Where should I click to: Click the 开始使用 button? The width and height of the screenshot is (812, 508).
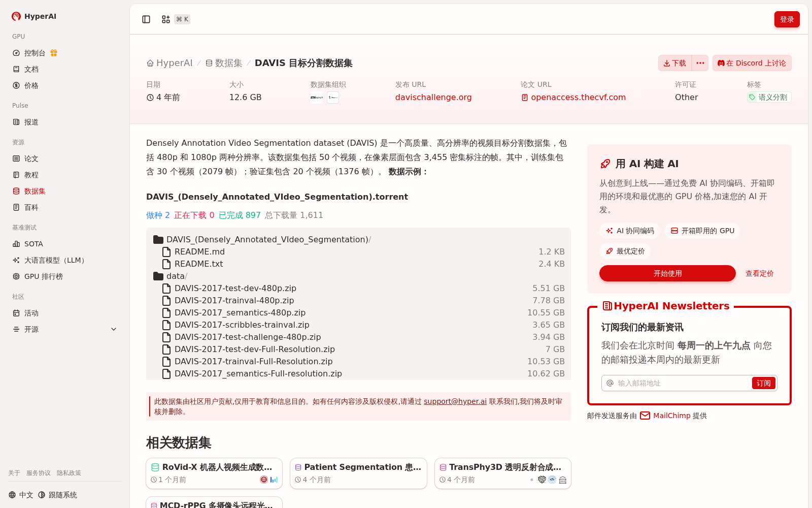(667, 273)
